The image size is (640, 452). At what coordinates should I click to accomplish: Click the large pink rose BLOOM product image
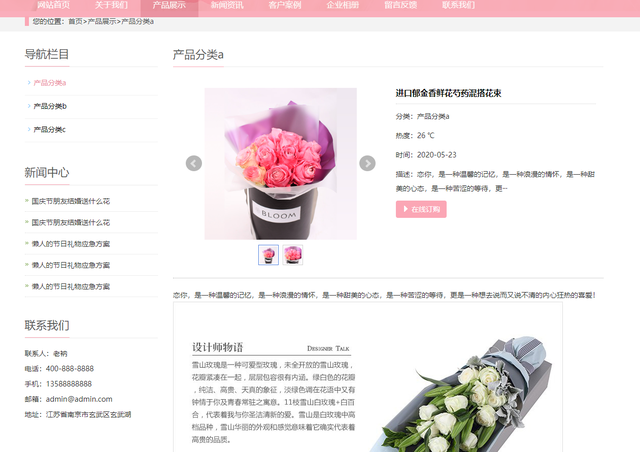point(281,164)
